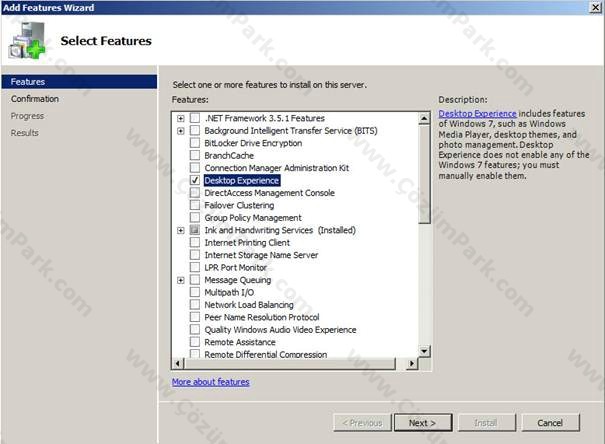This screenshot has width=605, height=444.
Task: Expand the Message Queuing node
Action: point(181,280)
